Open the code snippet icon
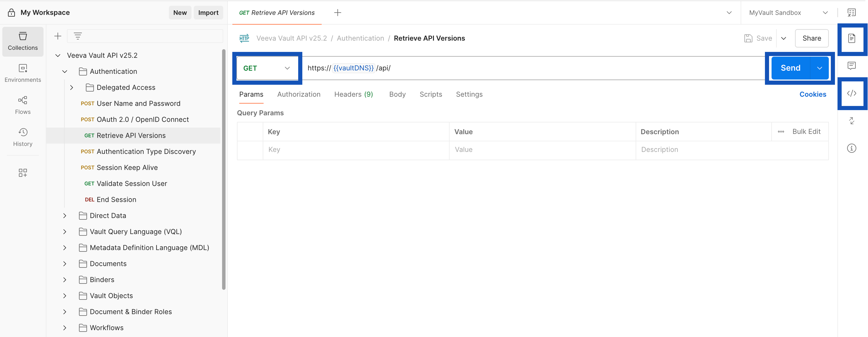 (851, 93)
